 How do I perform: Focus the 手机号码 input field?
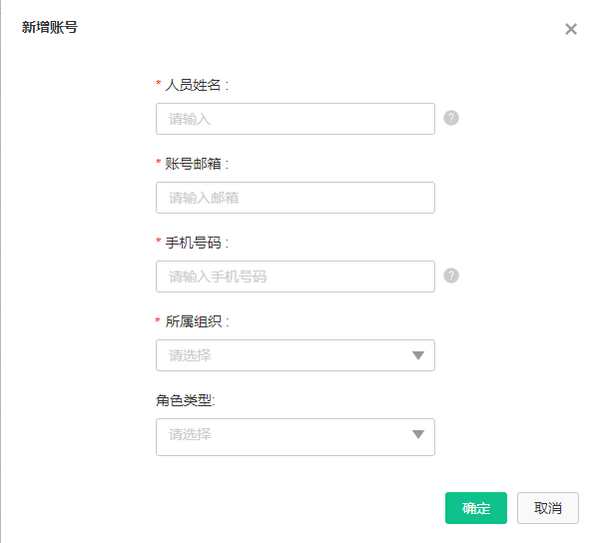click(295, 276)
